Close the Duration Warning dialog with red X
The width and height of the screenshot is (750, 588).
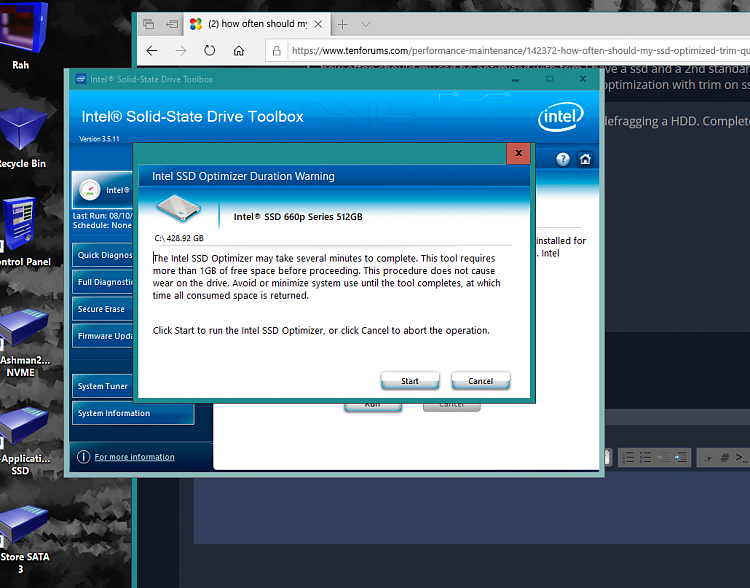coord(518,154)
